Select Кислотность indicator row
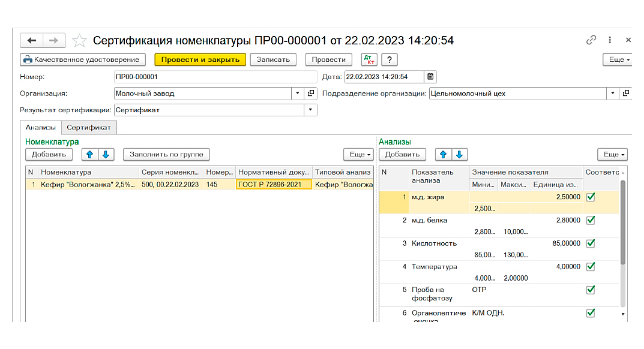Image resolution: width=644 pixels, height=349 pixels. pos(499,249)
